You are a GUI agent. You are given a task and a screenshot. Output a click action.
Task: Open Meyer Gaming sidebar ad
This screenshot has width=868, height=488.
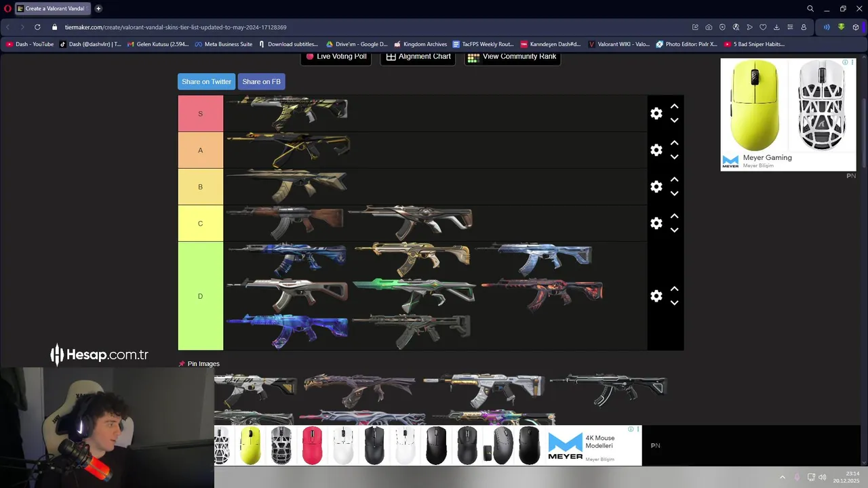click(788, 114)
